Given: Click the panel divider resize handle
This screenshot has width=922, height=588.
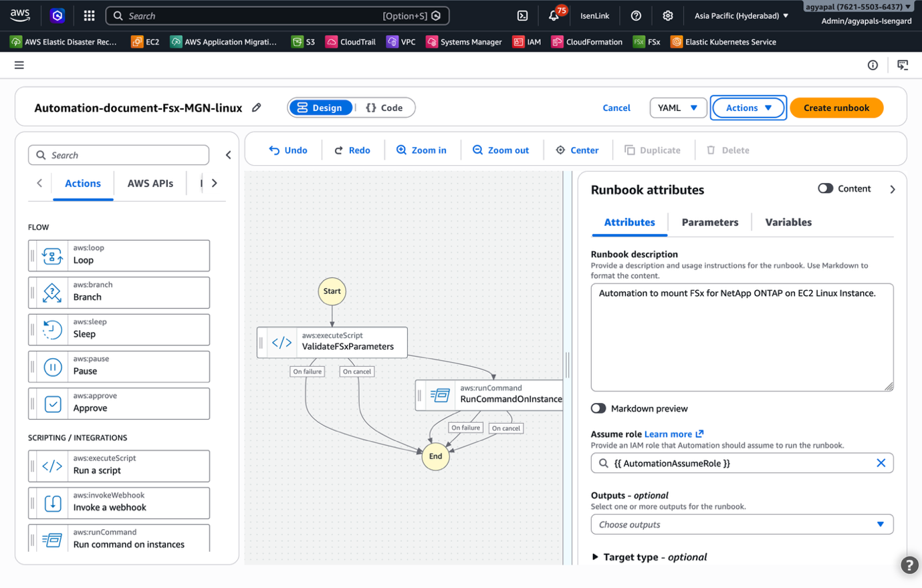Looking at the screenshot, I should (x=568, y=365).
